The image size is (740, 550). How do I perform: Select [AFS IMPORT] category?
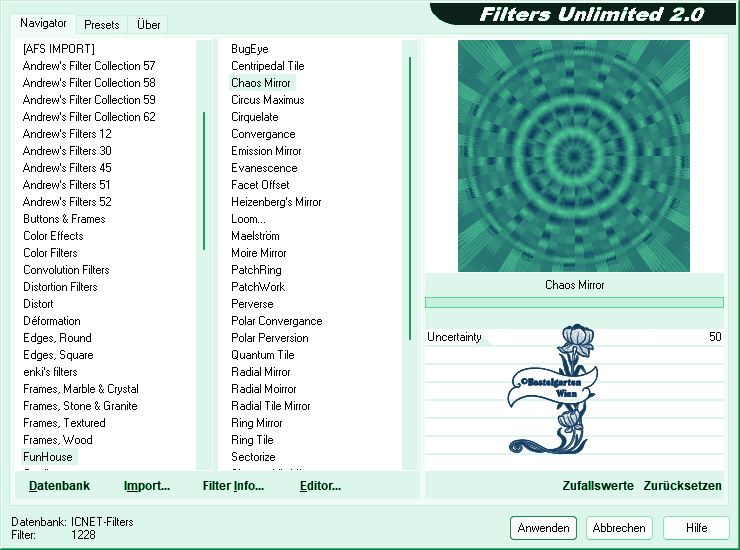click(x=59, y=49)
